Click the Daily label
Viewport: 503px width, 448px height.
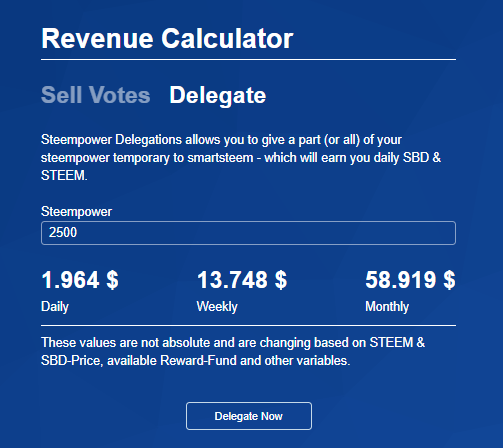point(55,307)
